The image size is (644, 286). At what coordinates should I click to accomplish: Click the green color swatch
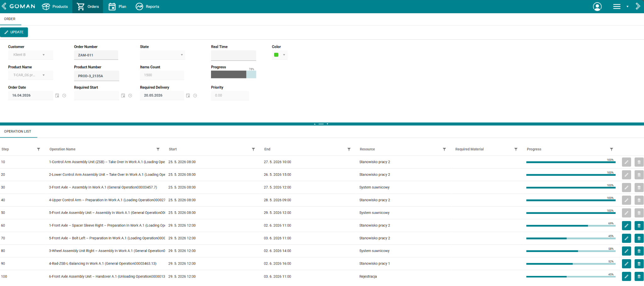coord(276,55)
